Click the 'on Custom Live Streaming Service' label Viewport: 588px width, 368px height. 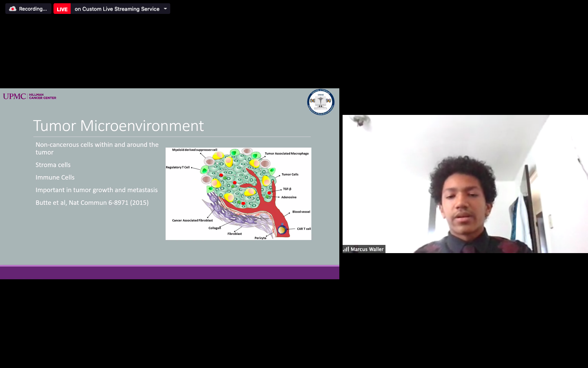pyautogui.click(x=117, y=9)
